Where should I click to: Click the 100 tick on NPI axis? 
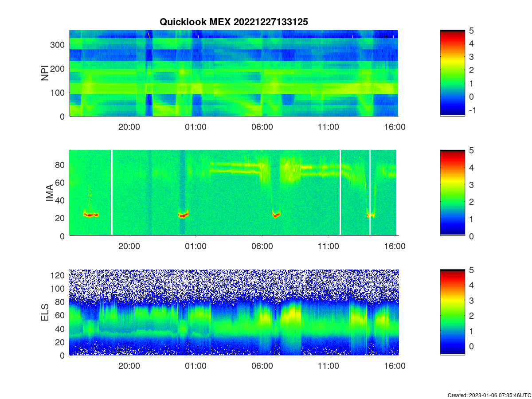(59, 93)
